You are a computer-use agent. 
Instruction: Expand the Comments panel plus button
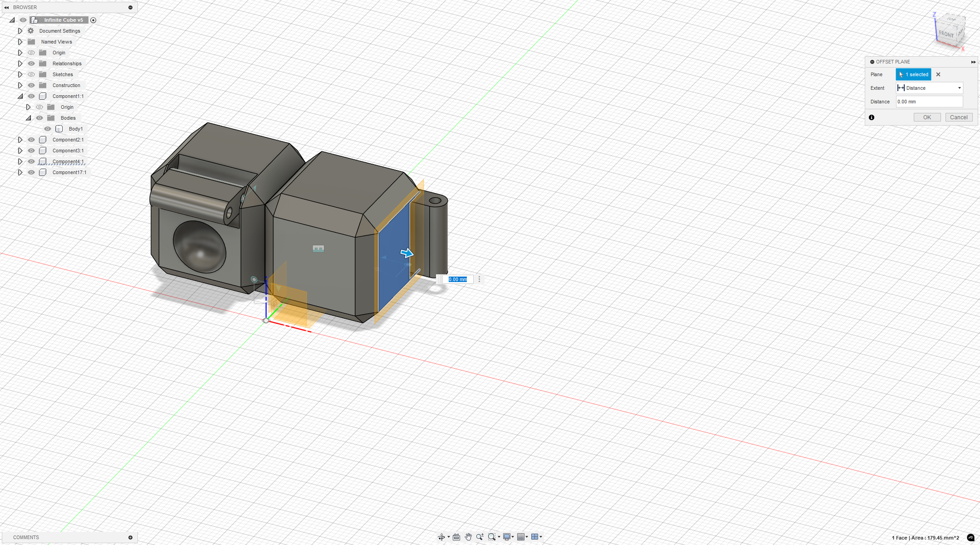pyautogui.click(x=130, y=537)
